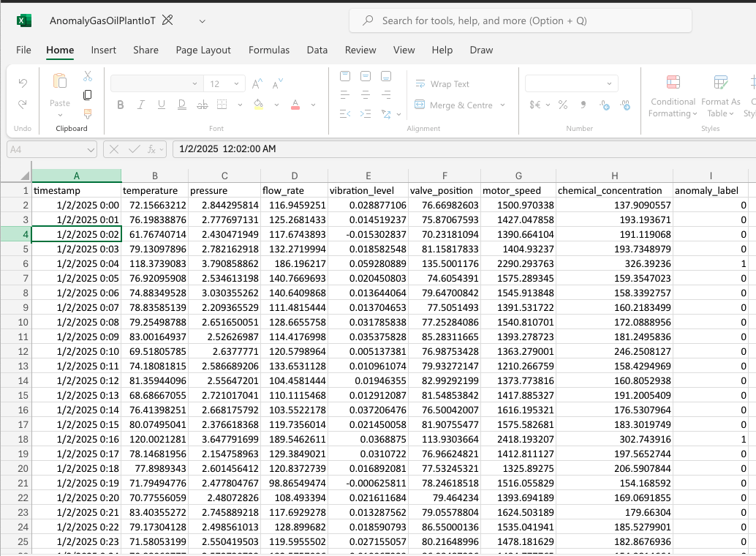Click the Increase Font Size icon
Viewport: 756px width, 556px height.
257,83
